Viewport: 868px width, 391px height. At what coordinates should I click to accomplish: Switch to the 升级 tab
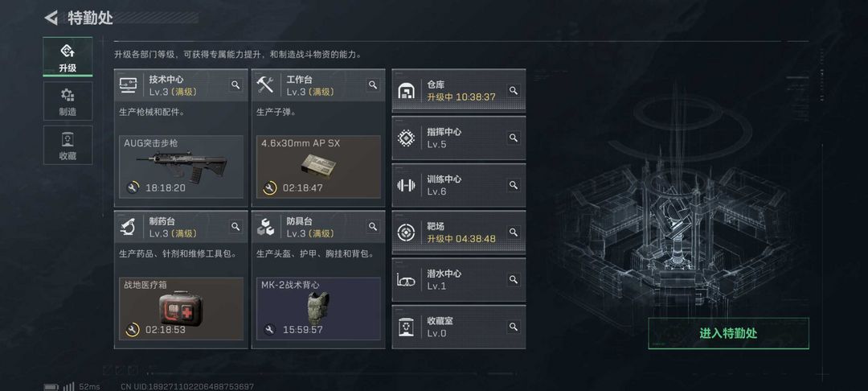pyautogui.click(x=68, y=57)
